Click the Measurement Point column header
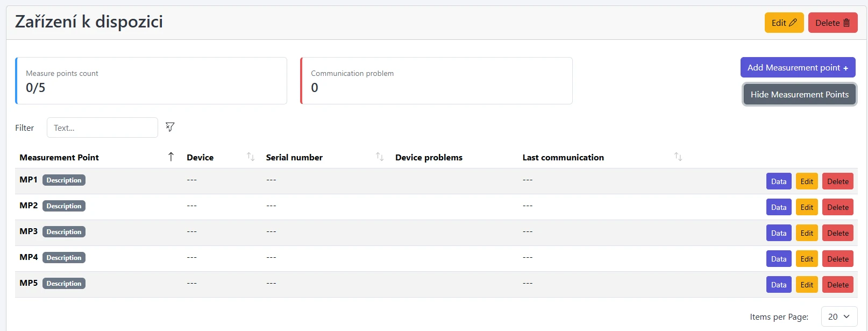This screenshot has width=868, height=331. (x=59, y=157)
